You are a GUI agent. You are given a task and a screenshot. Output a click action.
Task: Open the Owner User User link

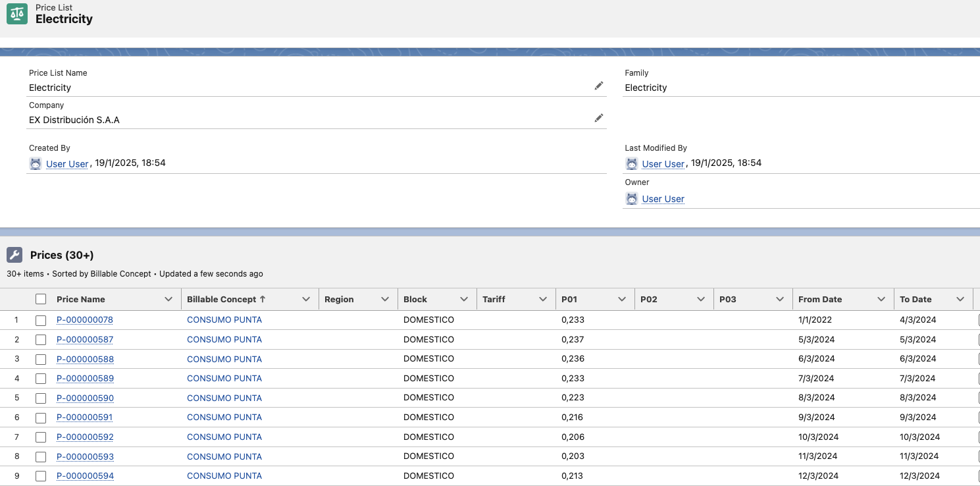point(663,199)
